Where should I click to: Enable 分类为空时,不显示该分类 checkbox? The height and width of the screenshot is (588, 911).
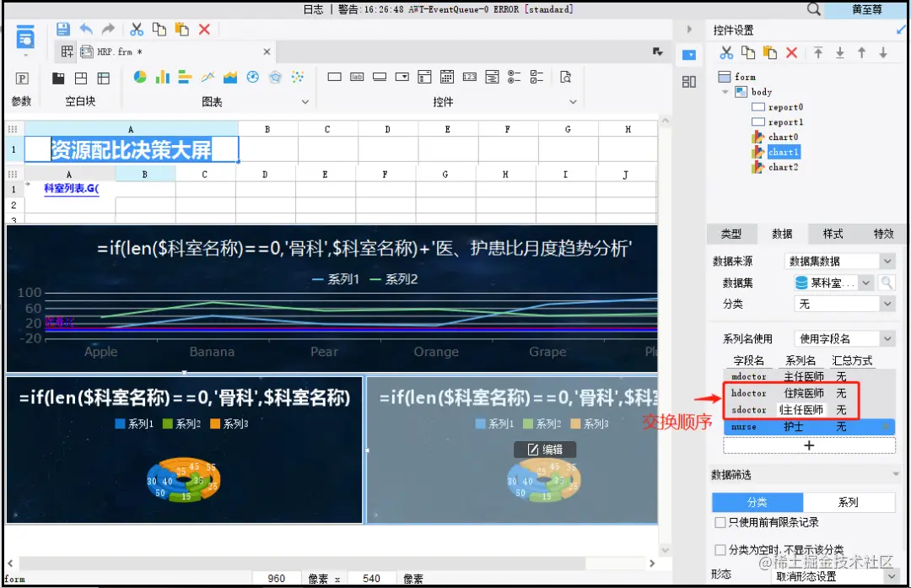pyautogui.click(x=720, y=550)
